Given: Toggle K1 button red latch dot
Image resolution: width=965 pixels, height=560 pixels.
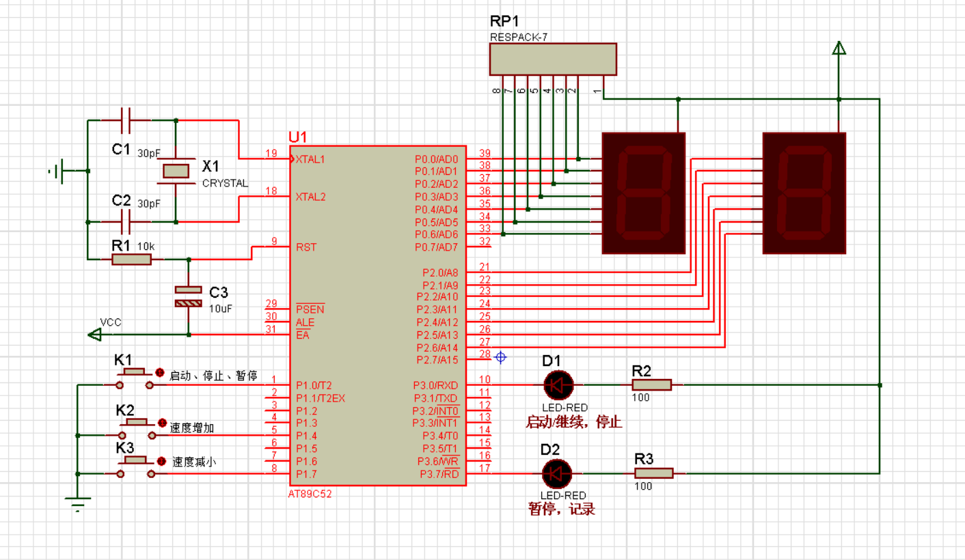Looking at the screenshot, I should tap(160, 373).
